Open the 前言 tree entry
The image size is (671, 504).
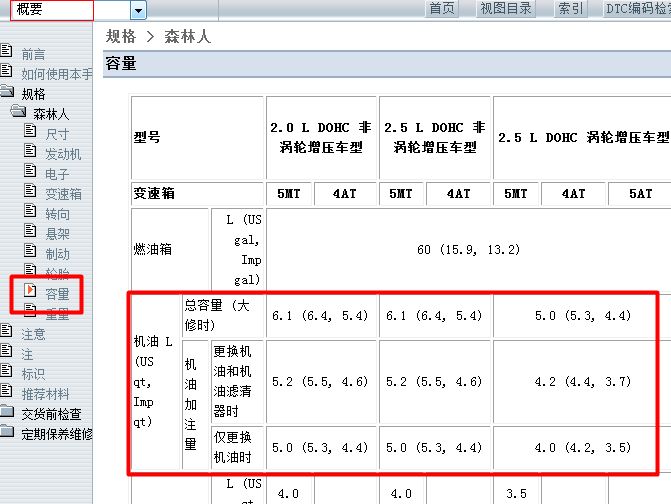tap(33, 54)
